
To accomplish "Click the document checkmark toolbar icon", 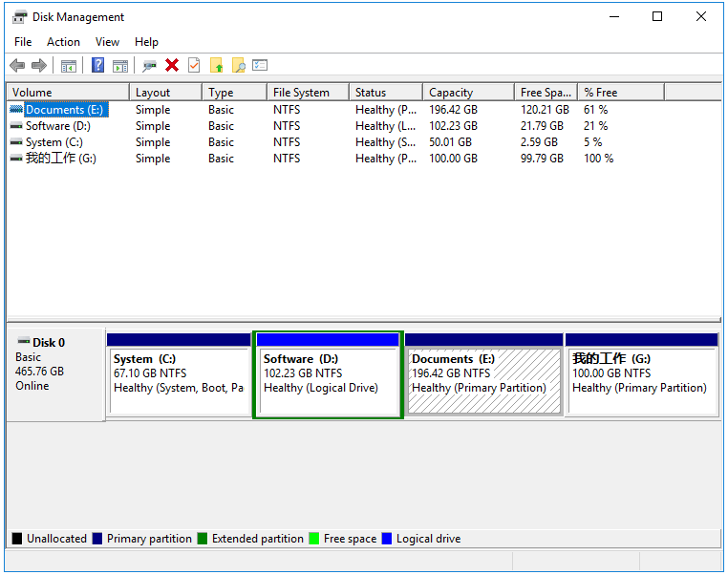I will click(x=194, y=66).
